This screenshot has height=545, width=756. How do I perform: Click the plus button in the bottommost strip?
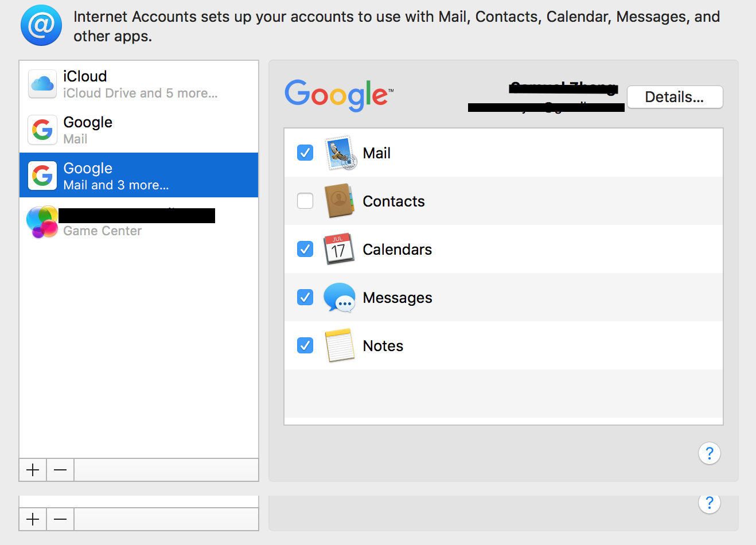(33, 519)
